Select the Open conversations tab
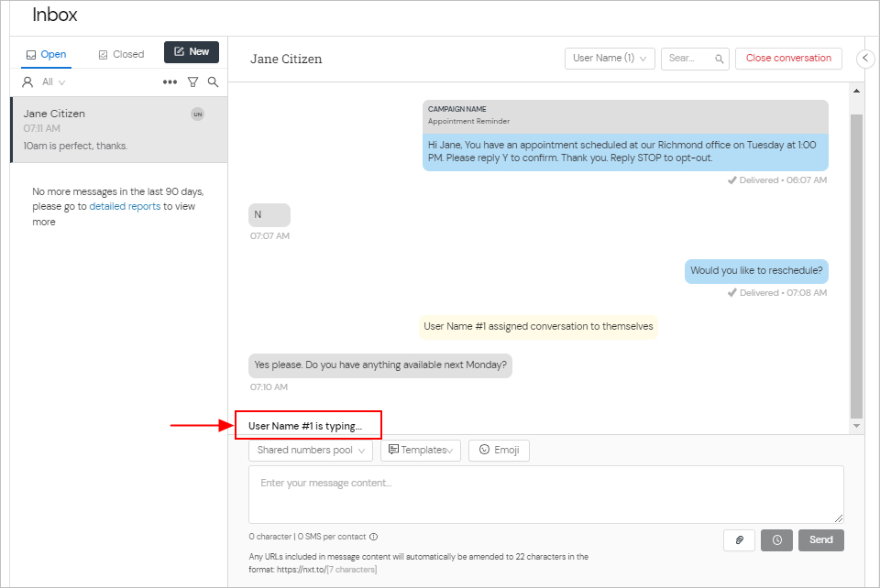 pyautogui.click(x=46, y=54)
